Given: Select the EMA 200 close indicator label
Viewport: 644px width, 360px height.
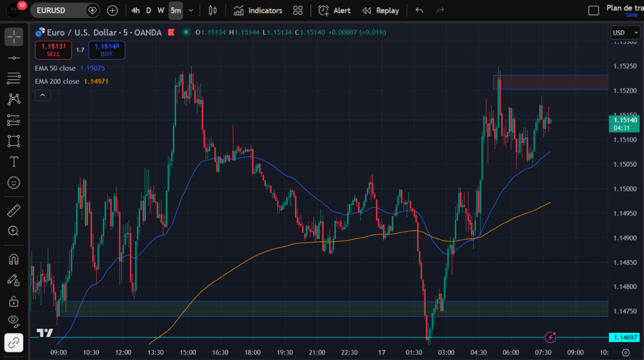Looking at the screenshot, I should pyautogui.click(x=57, y=81).
